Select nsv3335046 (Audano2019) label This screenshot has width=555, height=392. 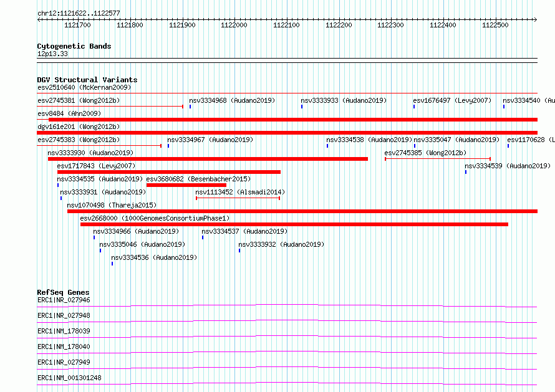point(142,244)
